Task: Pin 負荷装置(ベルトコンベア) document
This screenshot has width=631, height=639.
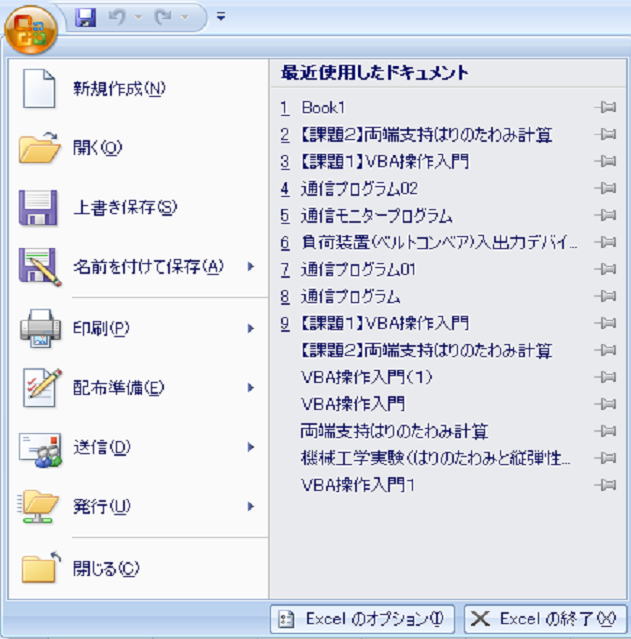Action: 605,242
